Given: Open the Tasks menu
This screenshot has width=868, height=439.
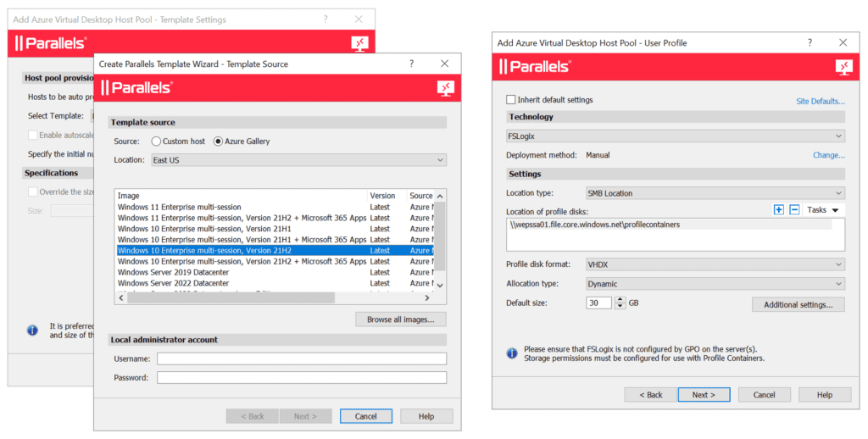Looking at the screenshot, I should tap(822, 209).
